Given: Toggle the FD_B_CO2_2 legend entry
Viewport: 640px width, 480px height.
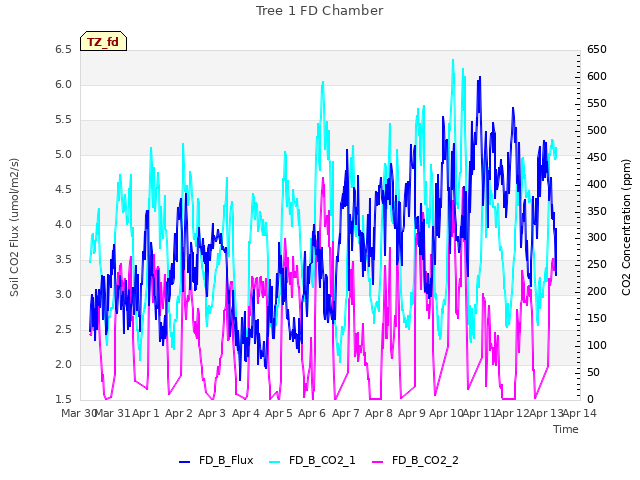Looking at the screenshot, I should (416, 460).
